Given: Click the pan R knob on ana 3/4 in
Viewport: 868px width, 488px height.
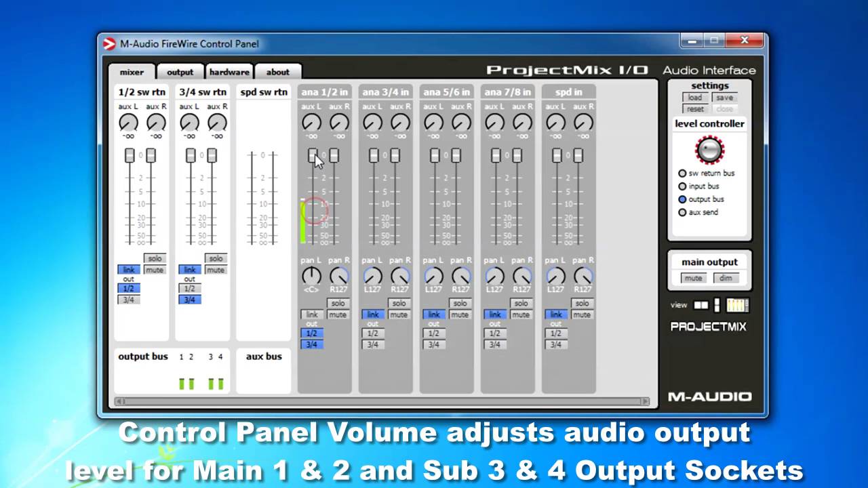Looking at the screenshot, I should [x=400, y=276].
